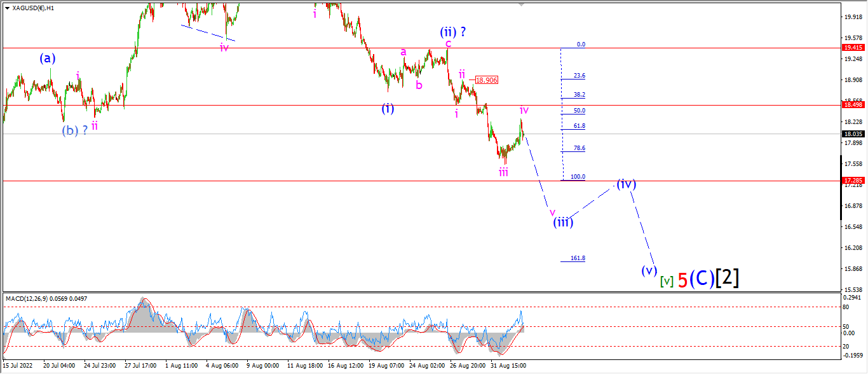This screenshot has width=868, height=374.
Task: Select the blue (C) wave label
Action: tap(702, 279)
